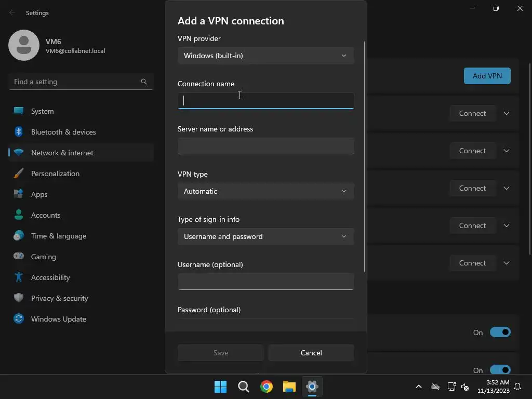
Task: Toggle the bottom On switch
Action: coord(500,369)
